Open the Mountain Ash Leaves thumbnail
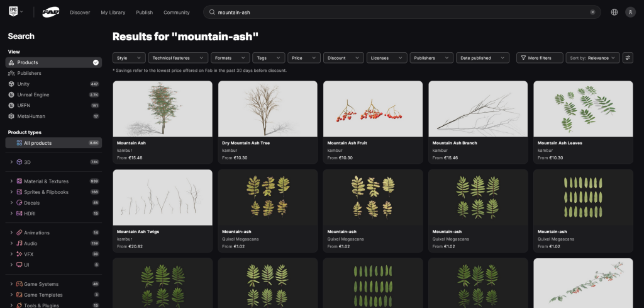The image size is (644, 308). coord(583,108)
